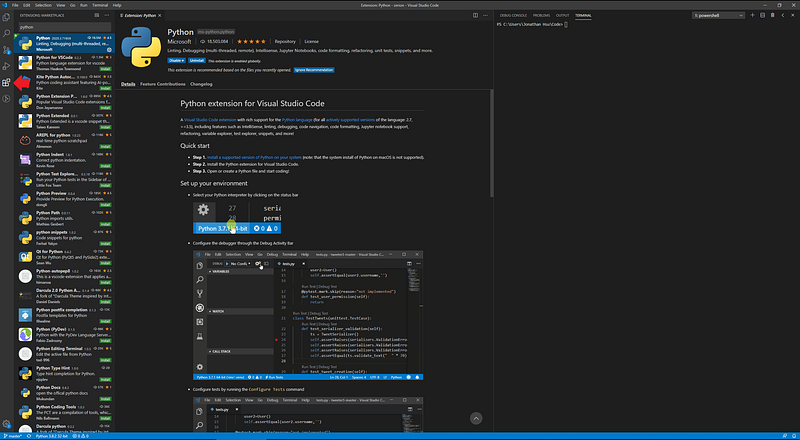The image size is (800, 440).
Task: Click the extension page vertical scrollbar
Action: tap(491, 143)
